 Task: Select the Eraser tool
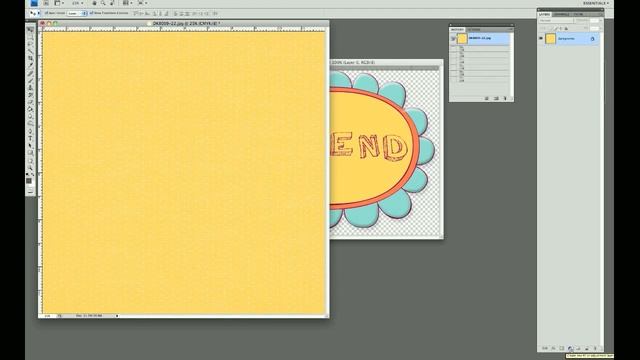click(x=31, y=102)
